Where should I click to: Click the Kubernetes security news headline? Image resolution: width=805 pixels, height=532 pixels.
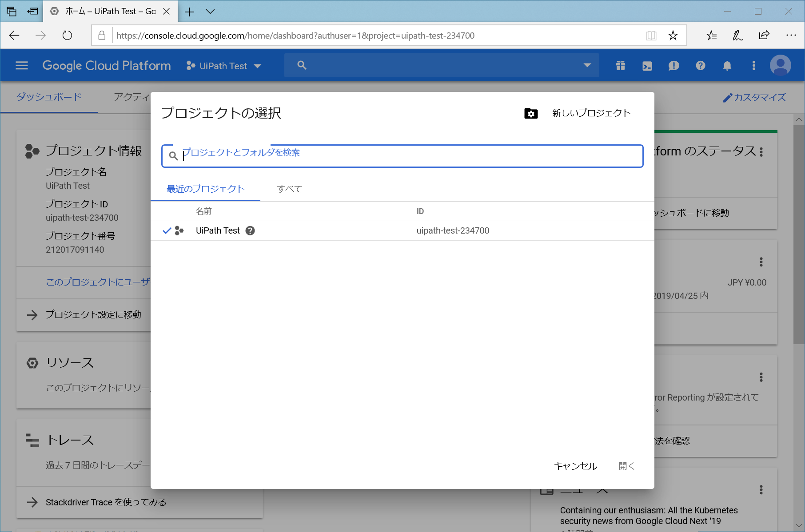coord(649,516)
